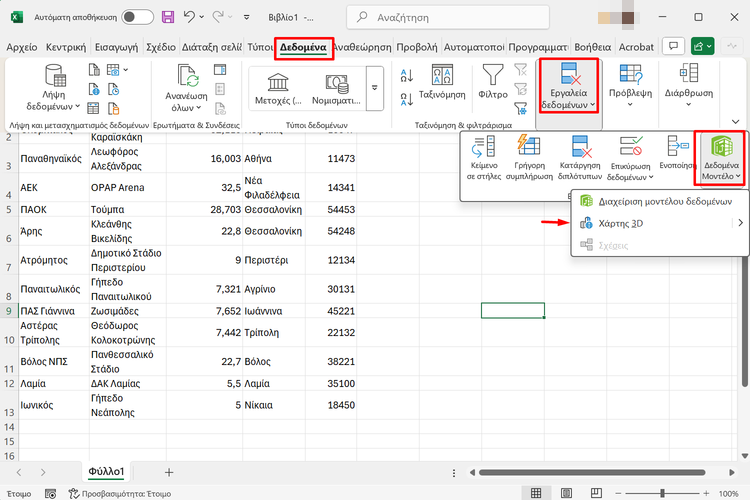Click the zoom slider handle
Image resolution: width=750 pixels, height=500 pixels.
click(662, 493)
